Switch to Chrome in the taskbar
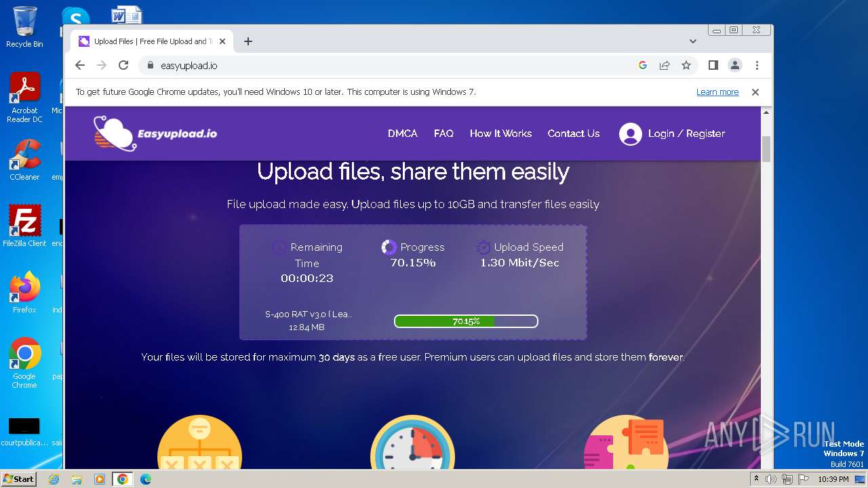The height and width of the screenshot is (488, 868). 123,479
